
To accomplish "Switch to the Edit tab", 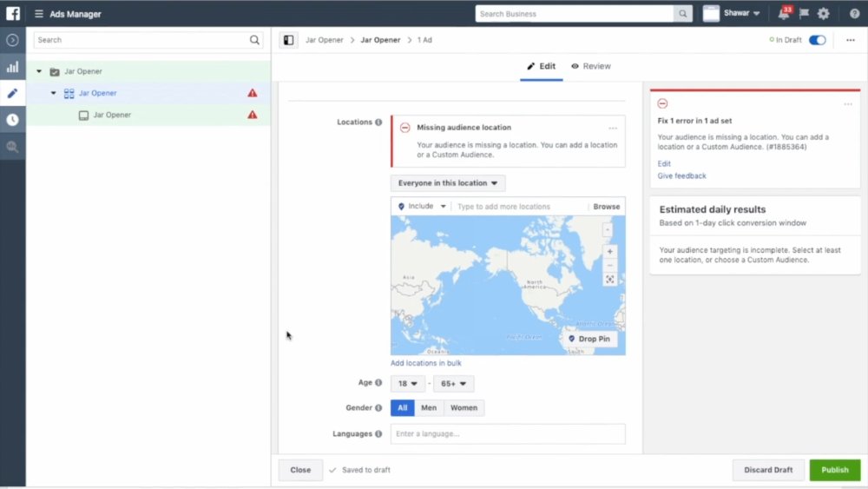I will pyautogui.click(x=542, y=67).
